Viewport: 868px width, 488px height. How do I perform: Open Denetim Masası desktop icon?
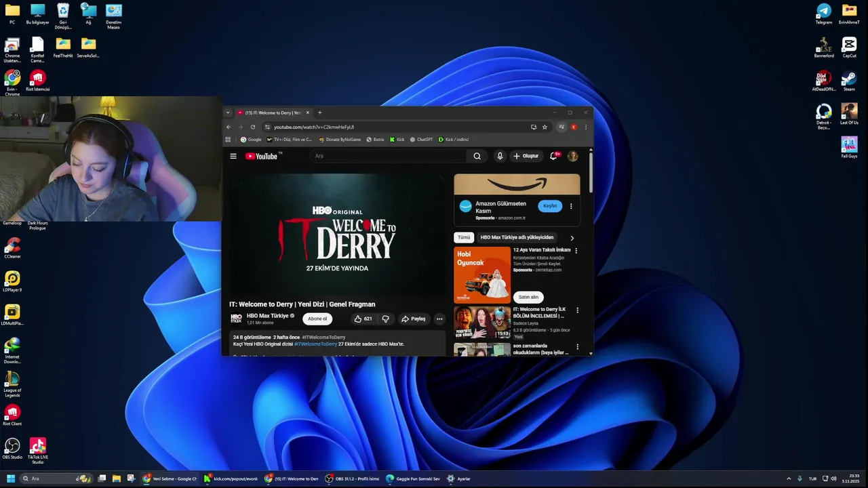tap(113, 16)
